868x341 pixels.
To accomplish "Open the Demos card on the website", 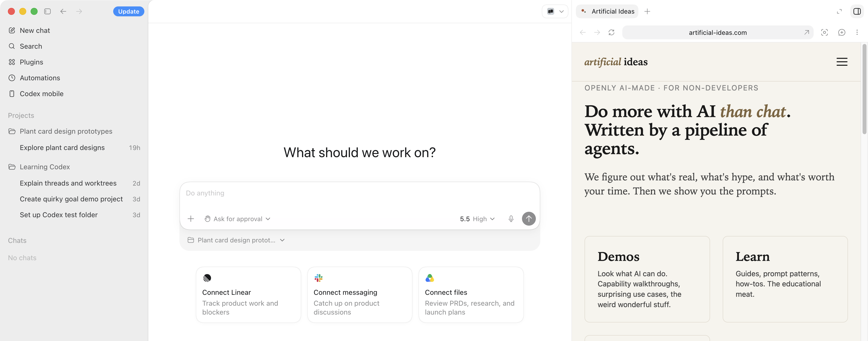I will coord(647,279).
